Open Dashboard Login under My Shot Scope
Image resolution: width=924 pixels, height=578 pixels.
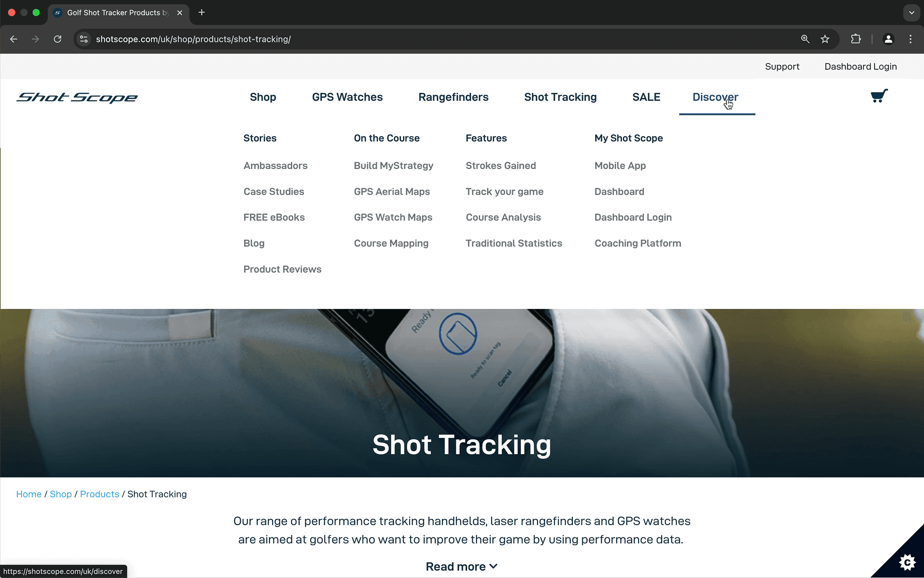click(633, 217)
